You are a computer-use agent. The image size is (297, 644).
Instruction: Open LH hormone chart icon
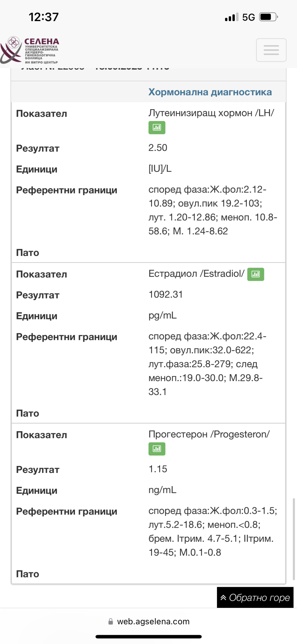[x=157, y=128]
